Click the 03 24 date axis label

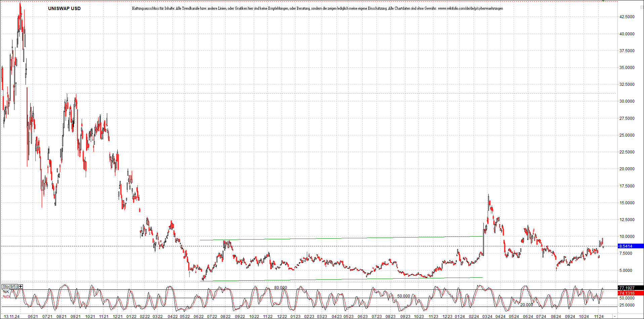click(x=487, y=317)
